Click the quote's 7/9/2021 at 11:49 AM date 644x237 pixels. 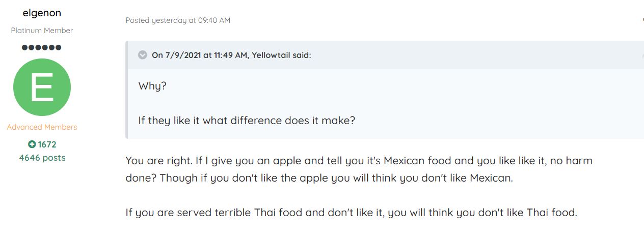click(207, 55)
